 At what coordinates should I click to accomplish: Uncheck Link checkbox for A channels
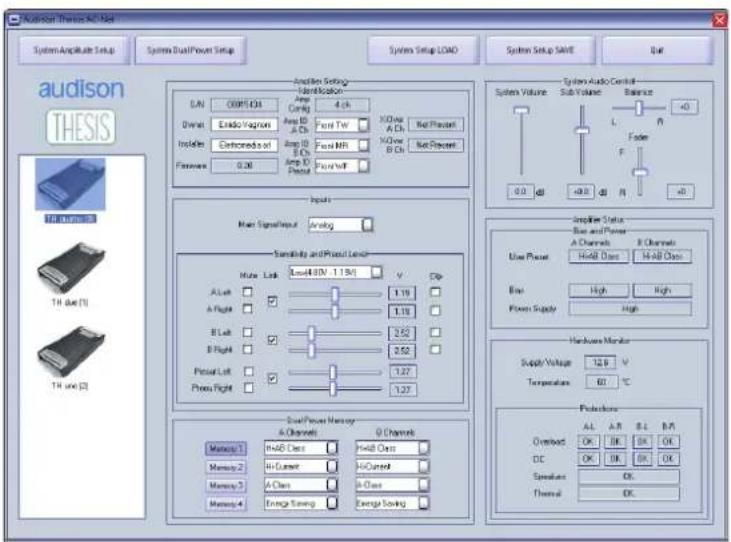coord(272,302)
